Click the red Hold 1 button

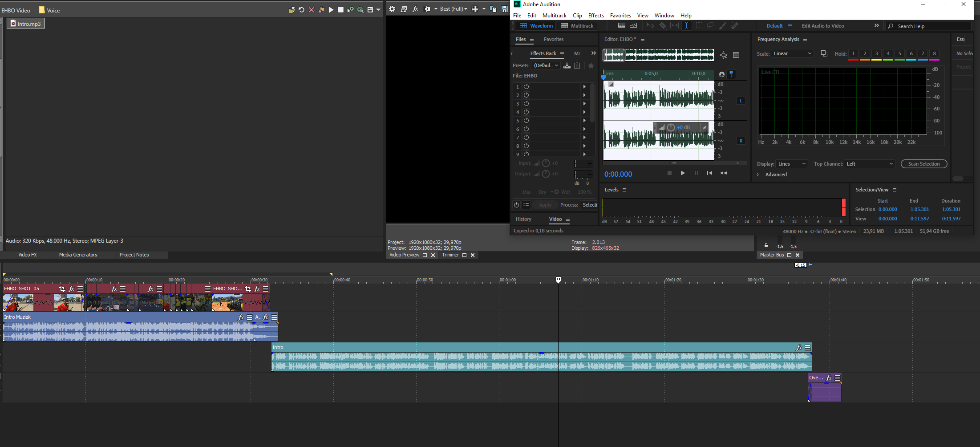(x=853, y=54)
